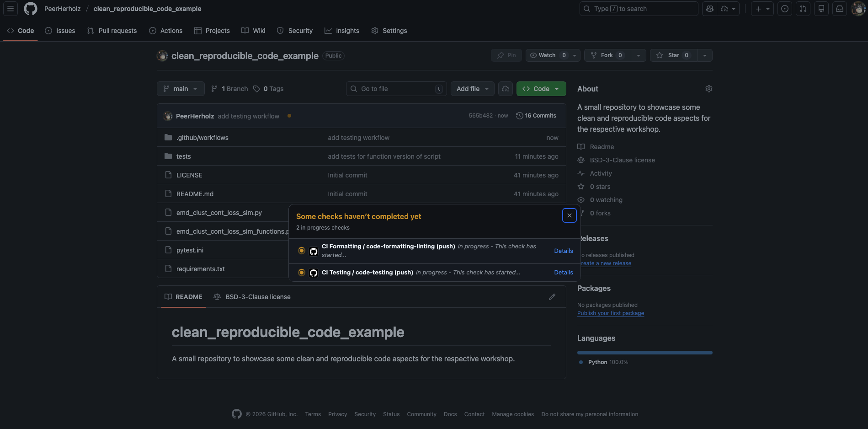This screenshot has height=429, width=868.
Task: Open the issues icon in top bar
Action: point(785,9)
